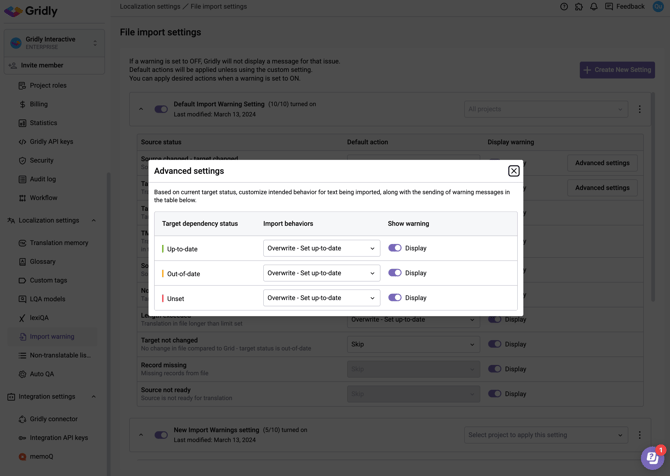Click the Billing dollar icon
This screenshot has width=670, height=476.
pos(22,104)
